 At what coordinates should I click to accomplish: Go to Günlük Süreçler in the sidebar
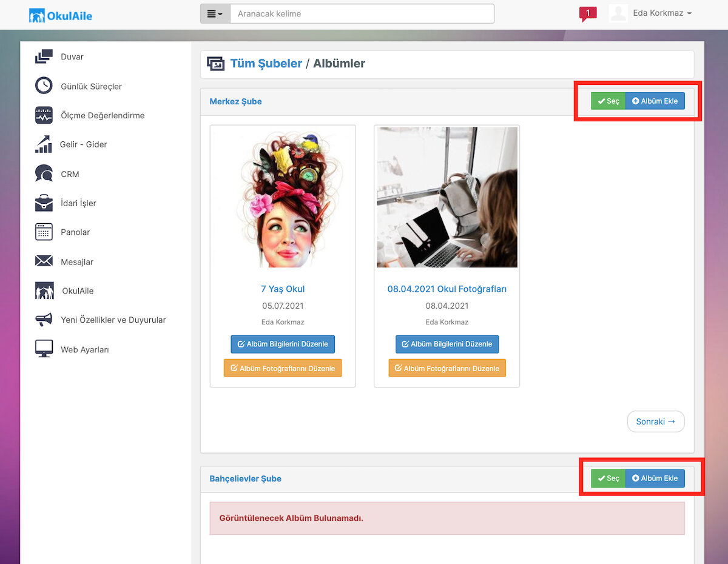click(x=91, y=86)
